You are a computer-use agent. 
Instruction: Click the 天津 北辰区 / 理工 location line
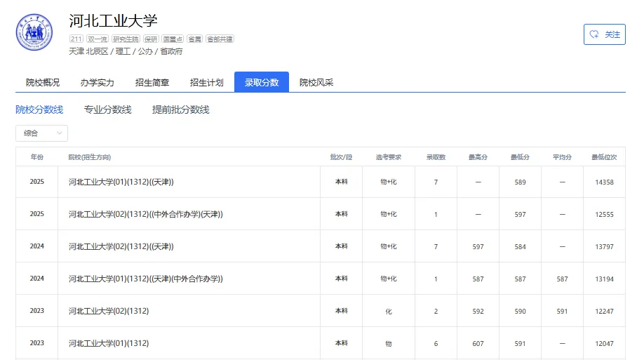pyautogui.click(x=126, y=51)
